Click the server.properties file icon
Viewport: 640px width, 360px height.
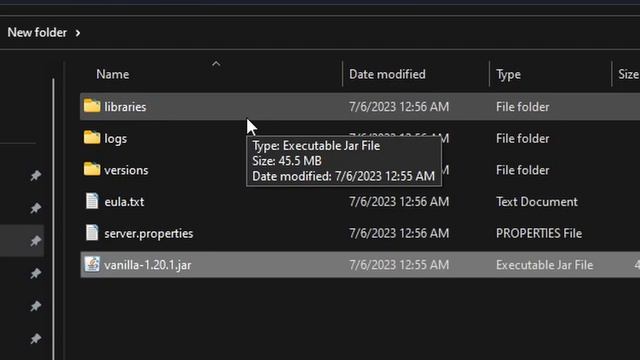[x=92, y=233]
